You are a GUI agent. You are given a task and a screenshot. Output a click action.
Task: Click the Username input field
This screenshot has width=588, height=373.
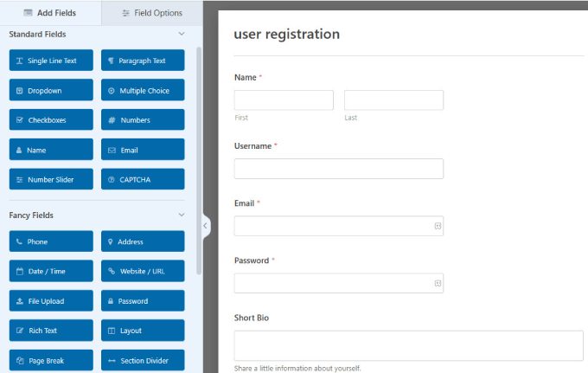pos(338,169)
